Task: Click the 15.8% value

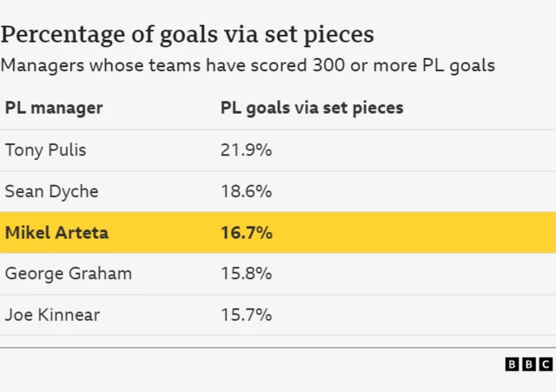Action: (246, 274)
